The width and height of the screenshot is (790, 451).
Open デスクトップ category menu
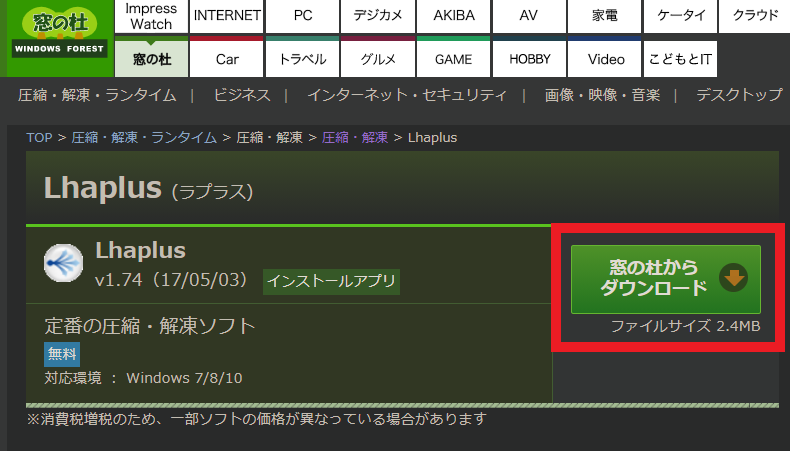pos(739,95)
